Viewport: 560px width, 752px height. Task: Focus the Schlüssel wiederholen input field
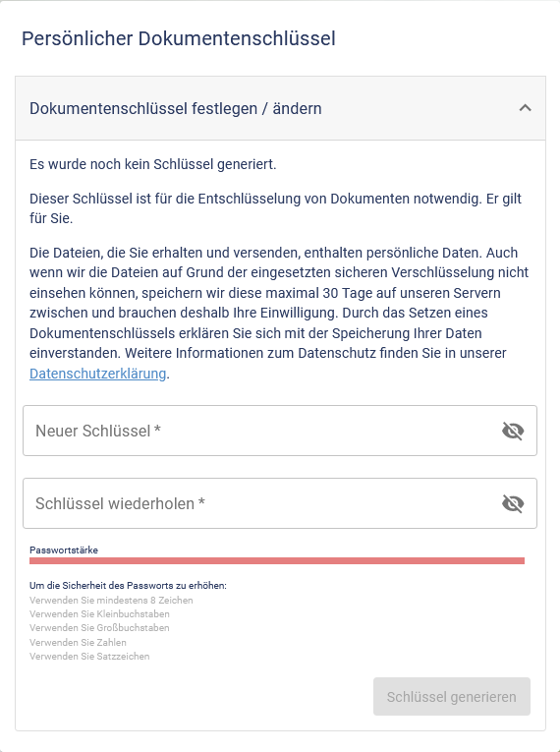click(x=280, y=503)
